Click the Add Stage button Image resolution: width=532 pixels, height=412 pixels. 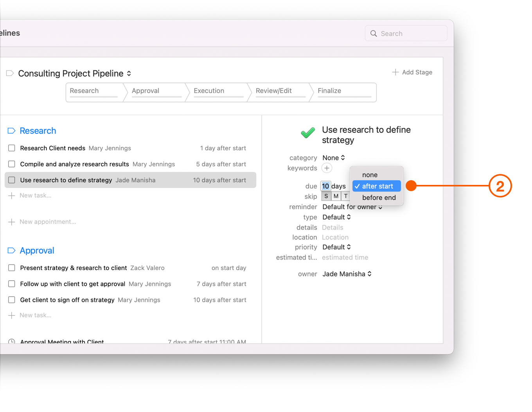pyautogui.click(x=412, y=72)
